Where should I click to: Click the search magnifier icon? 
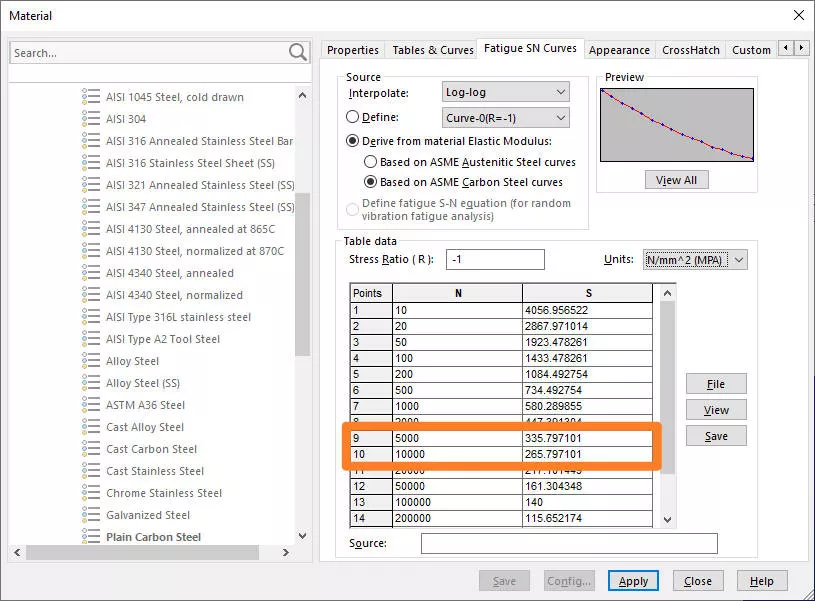pos(296,50)
